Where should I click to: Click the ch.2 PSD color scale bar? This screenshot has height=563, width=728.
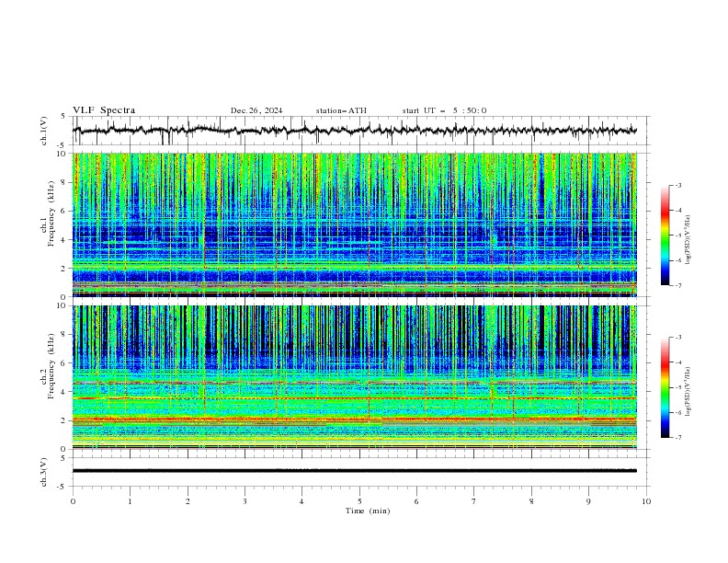click(665, 387)
